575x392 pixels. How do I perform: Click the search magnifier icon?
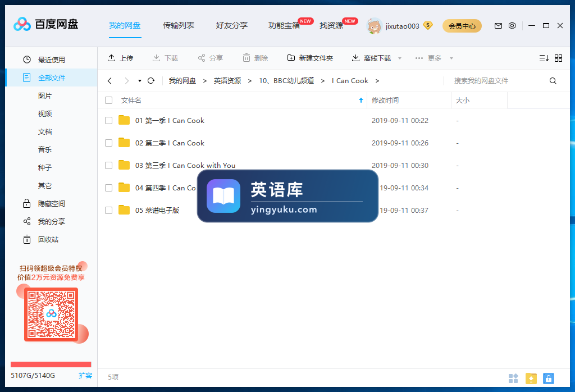tap(553, 81)
